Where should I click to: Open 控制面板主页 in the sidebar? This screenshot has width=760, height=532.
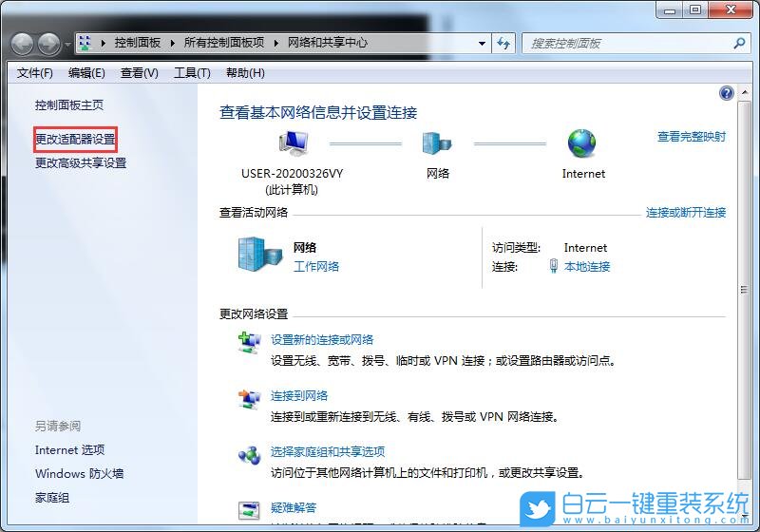tap(69, 105)
